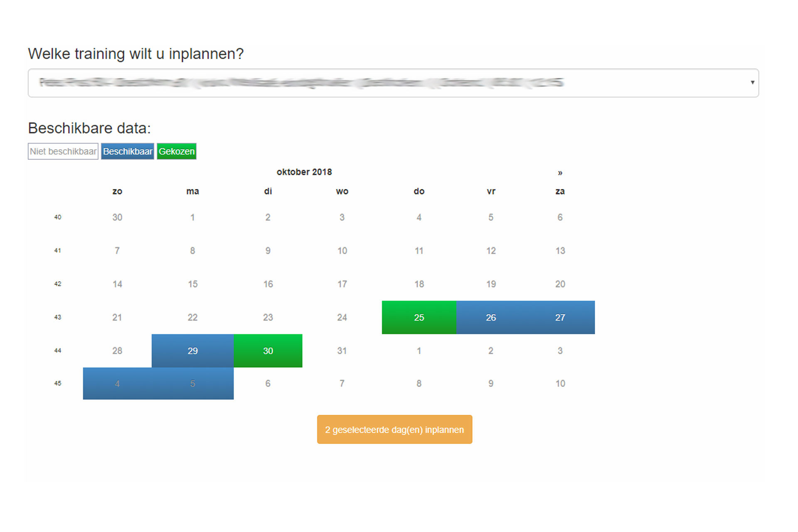Click unavailable day 18
Image resolution: width=798 pixels, height=532 pixels.
coord(419,284)
